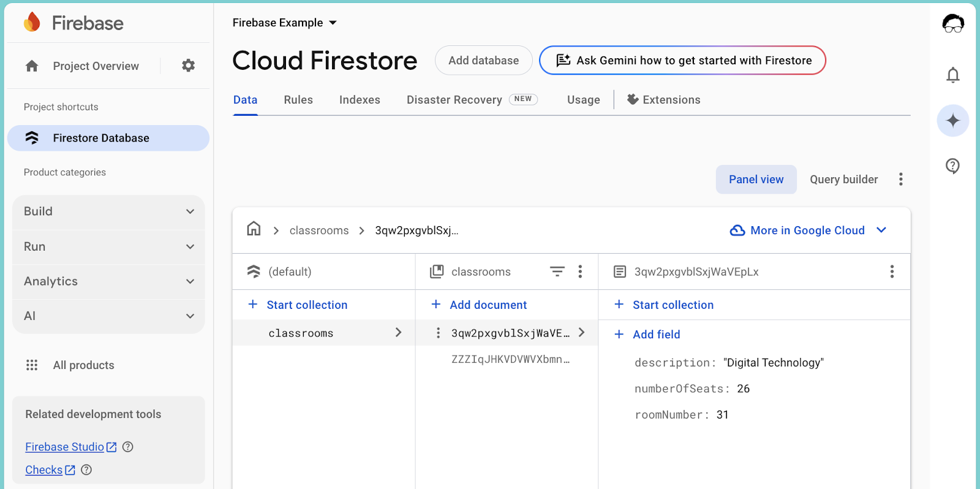Screen dimensions: 980x489
Task: Go to database root home breadcrumb icon
Action: coord(254,229)
